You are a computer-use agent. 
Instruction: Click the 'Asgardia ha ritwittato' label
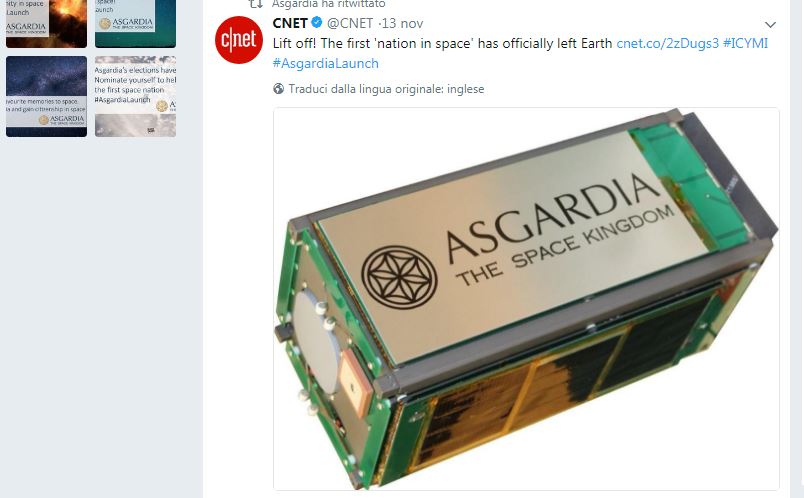click(329, 4)
